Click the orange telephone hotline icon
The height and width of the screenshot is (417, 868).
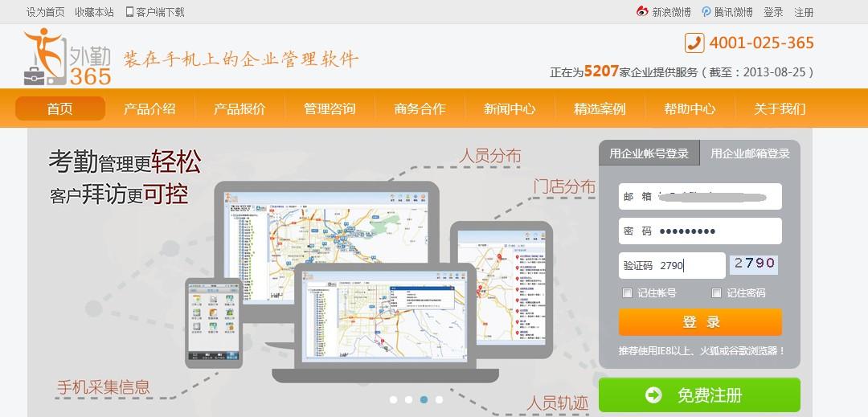click(694, 43)
